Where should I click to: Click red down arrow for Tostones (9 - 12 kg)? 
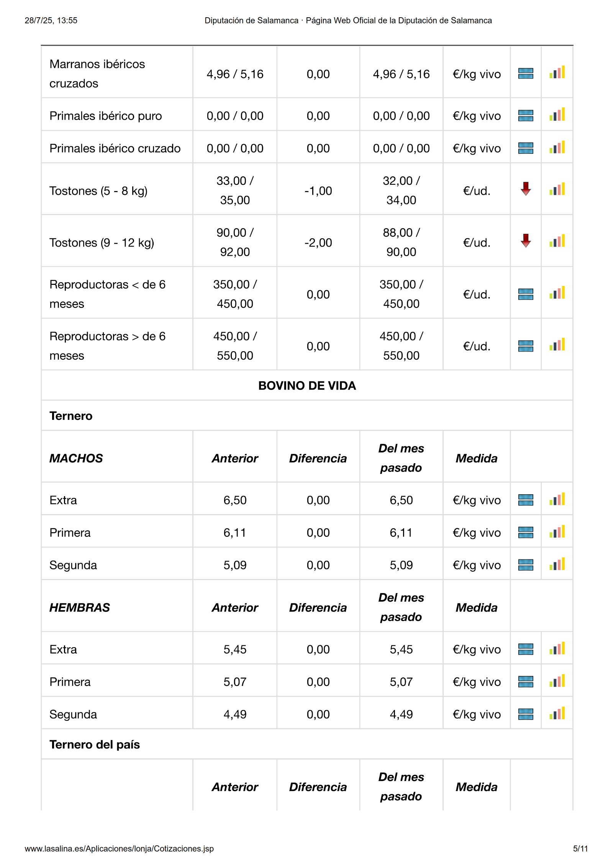526,241
